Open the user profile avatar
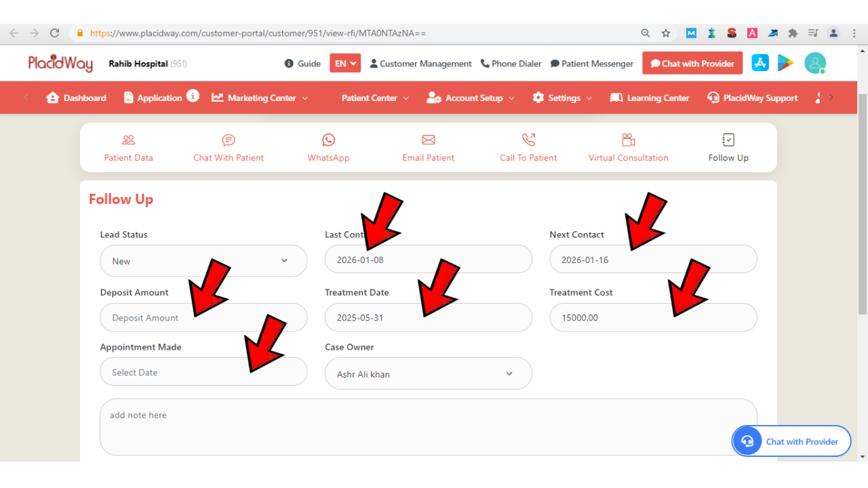This screenshot has width=868, height=488. (814, 63)
